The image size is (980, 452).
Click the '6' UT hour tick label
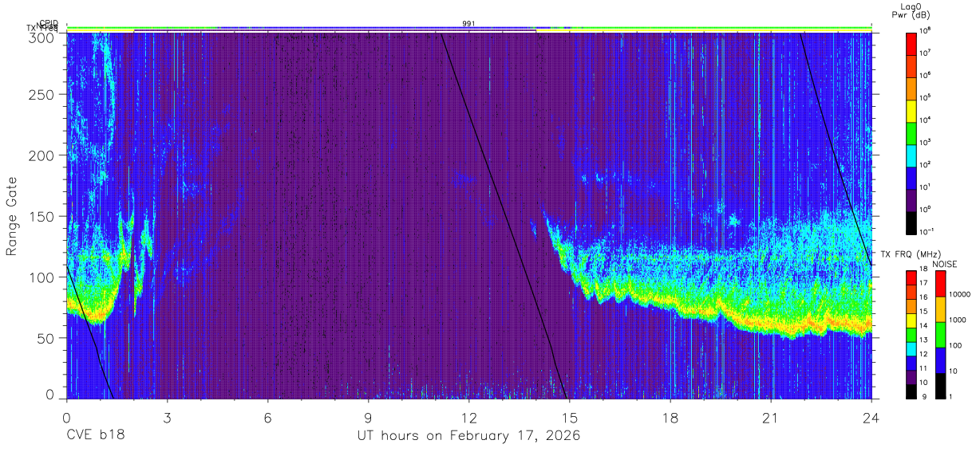tap(267, 418)
